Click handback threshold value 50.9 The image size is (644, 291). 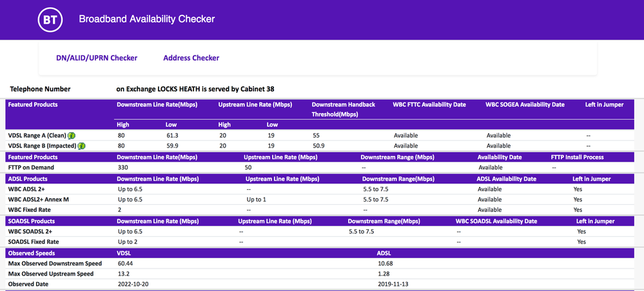coord(318,145)
